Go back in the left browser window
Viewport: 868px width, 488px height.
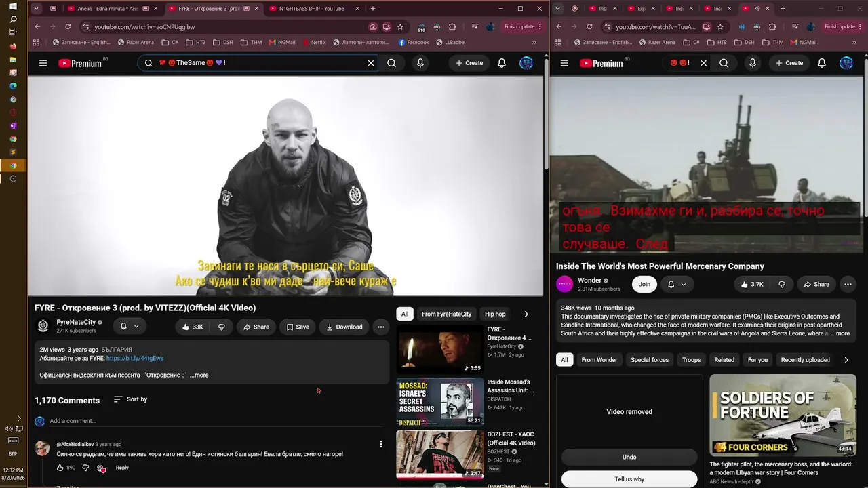[x=37, y=26]
